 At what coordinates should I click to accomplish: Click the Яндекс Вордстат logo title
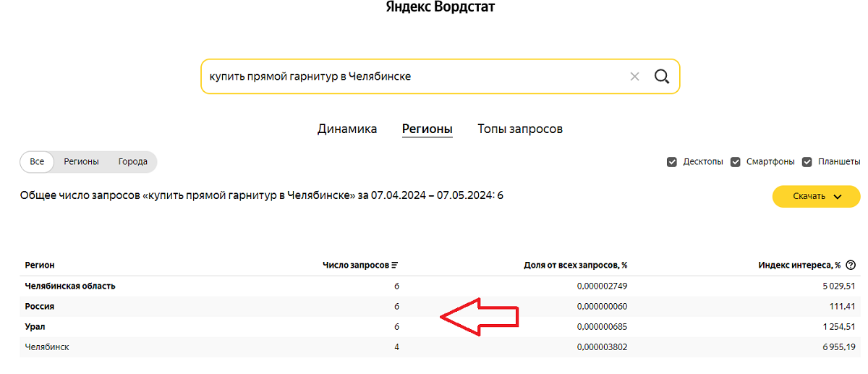coord(440,7)
